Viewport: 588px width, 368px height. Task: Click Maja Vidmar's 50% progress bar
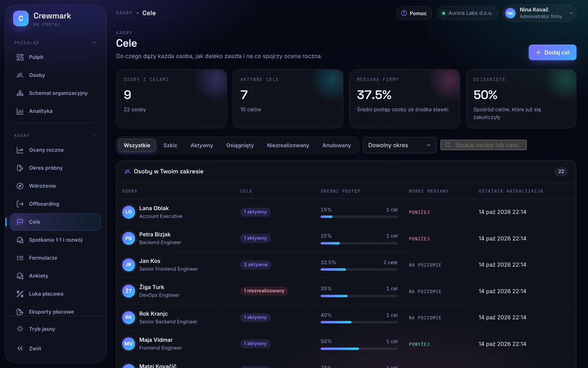(x=359, y=349)
